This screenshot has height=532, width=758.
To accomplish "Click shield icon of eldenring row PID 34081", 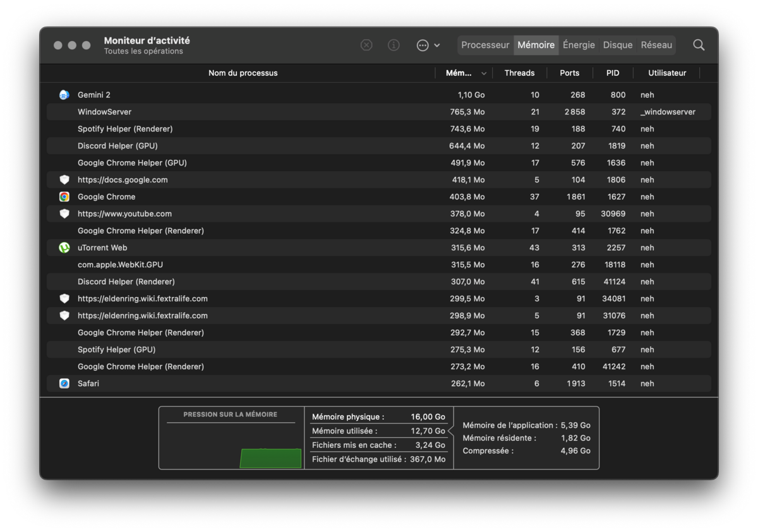I will pos(64,299).
